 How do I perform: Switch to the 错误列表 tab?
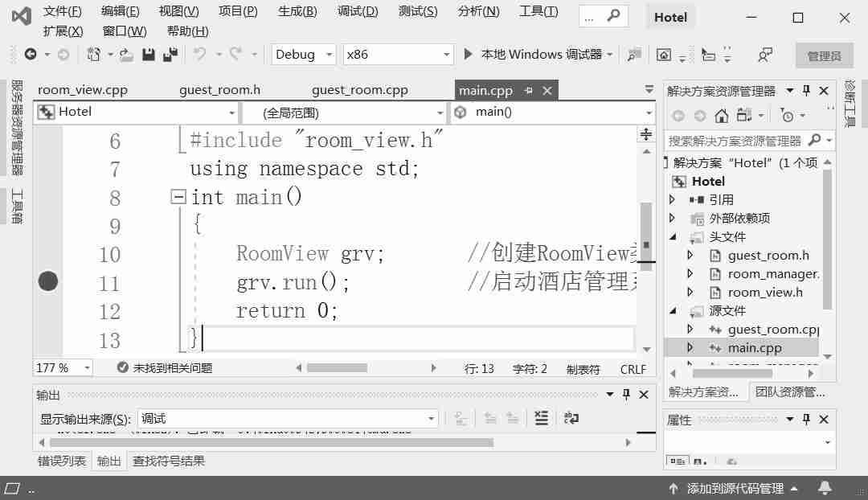62,461
